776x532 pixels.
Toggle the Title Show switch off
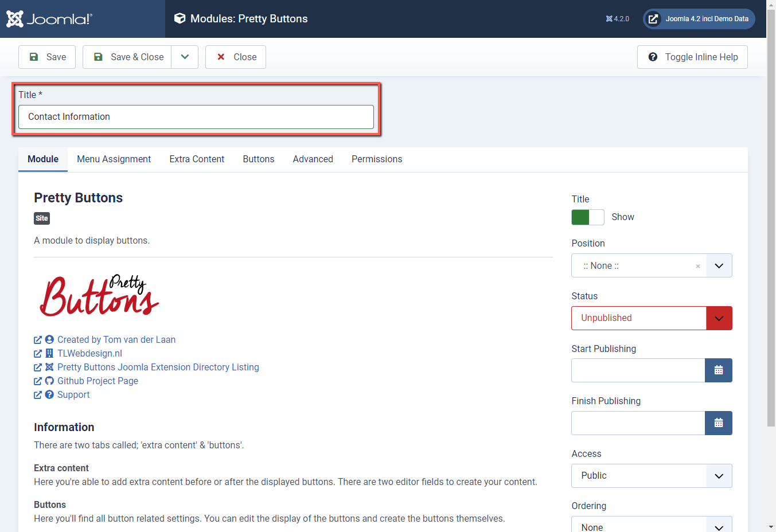tap(587, 217)
